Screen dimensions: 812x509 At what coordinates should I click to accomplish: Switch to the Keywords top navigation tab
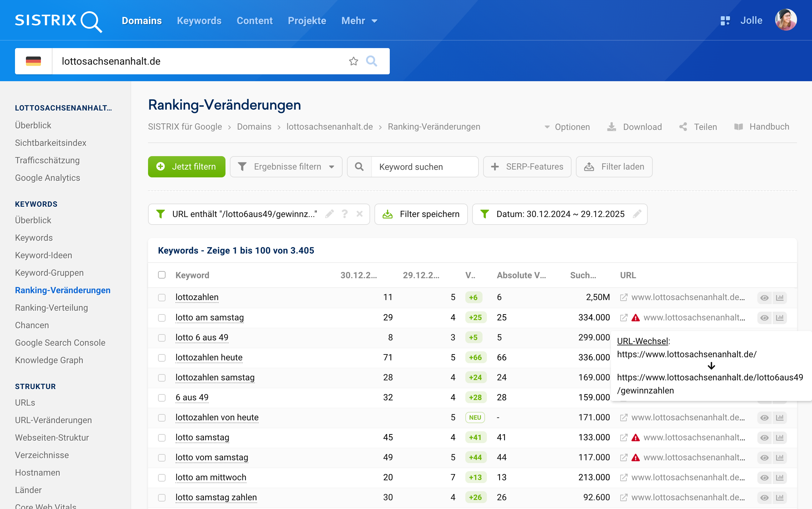coord(199,21)
